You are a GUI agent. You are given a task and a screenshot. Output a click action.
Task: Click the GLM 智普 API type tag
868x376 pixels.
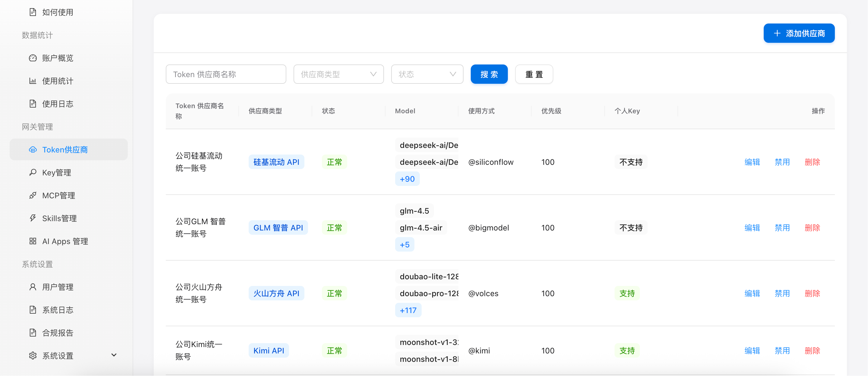278,228
